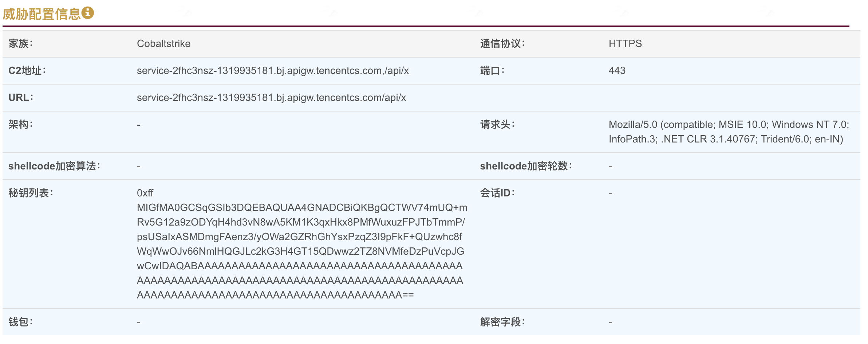This screenshot has width=868, height=344.
Task: Click the shellcode加密算法 label
Action: coord(54,166)
